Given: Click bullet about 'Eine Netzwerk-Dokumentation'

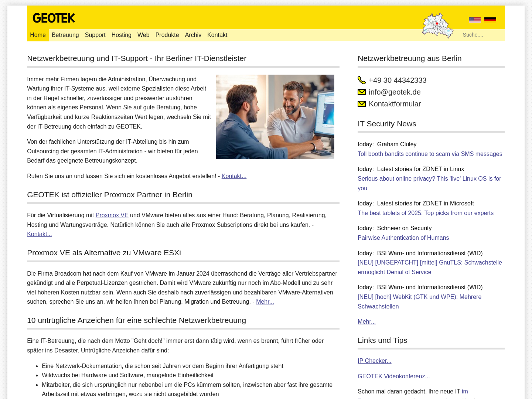Looking at the screenshot, I should coord(163,366).
